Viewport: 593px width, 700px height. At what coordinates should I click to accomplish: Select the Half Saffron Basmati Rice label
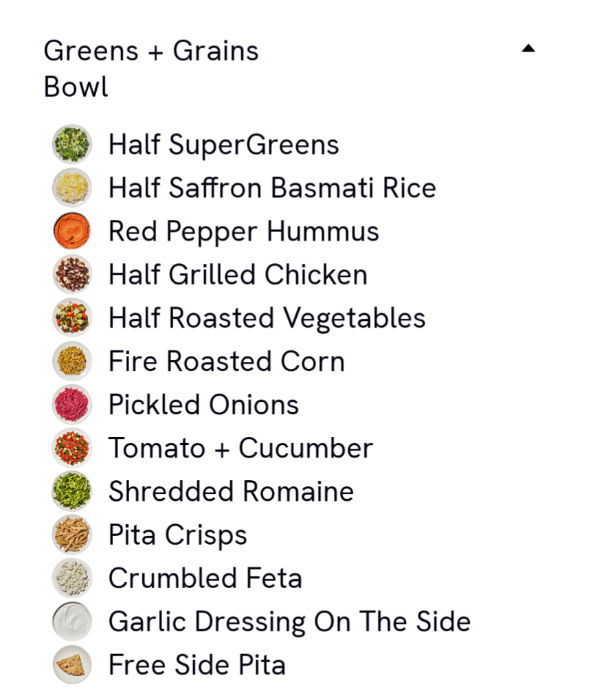pyautogui.click(x=272, y=188)
